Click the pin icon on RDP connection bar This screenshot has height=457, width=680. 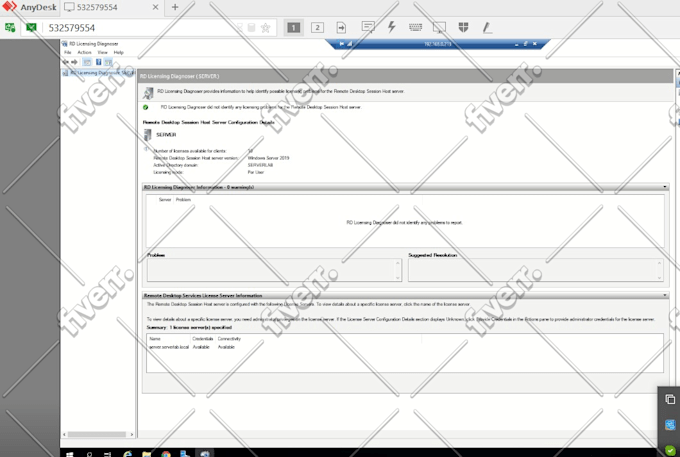(342, 44)
